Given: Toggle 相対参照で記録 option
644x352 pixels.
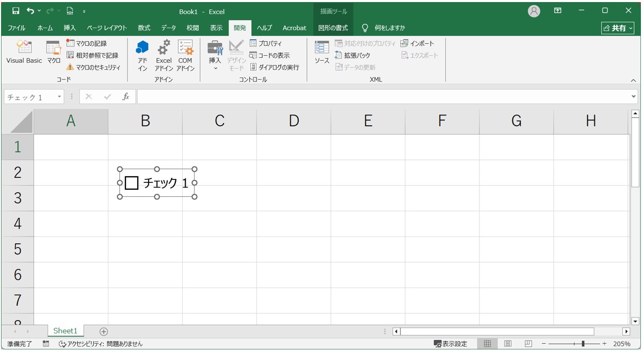Looking at the screenshot, I should [x=93, y=55].
